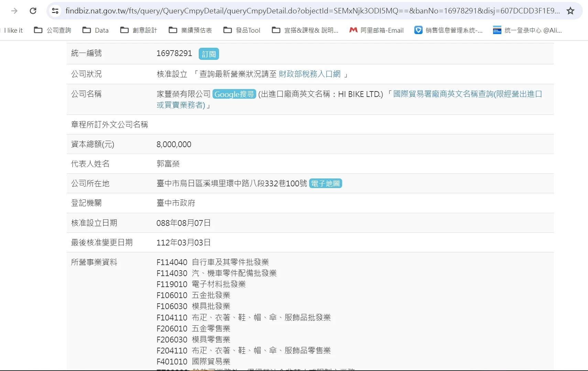The width and height of the screenshot is (588, 371).
Task: Open the 公司查詢 bookmark folder
Action: click(x=53, y=30)
